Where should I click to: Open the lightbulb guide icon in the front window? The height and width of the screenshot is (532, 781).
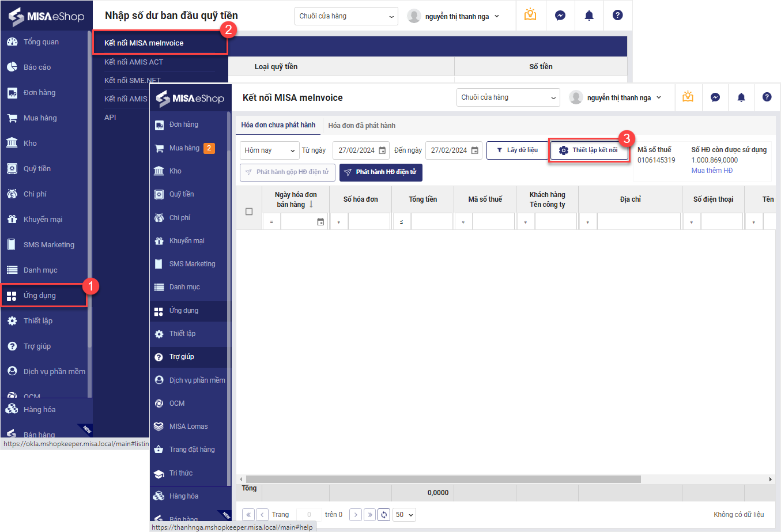pos(688,97)
